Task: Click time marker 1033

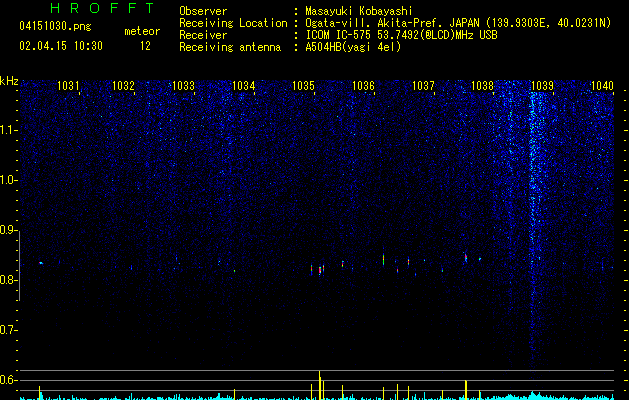Action: [183, 86]
